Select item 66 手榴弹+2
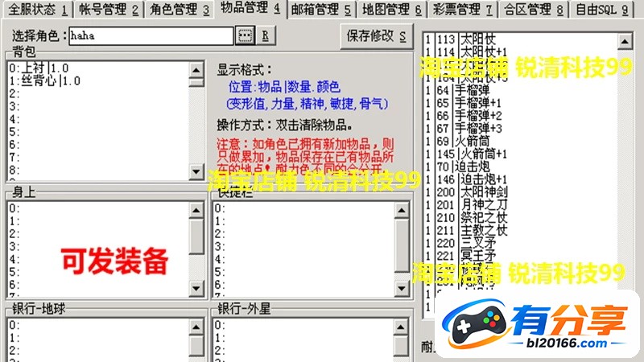This screenshot has height=362, width=644. (520, 115)
